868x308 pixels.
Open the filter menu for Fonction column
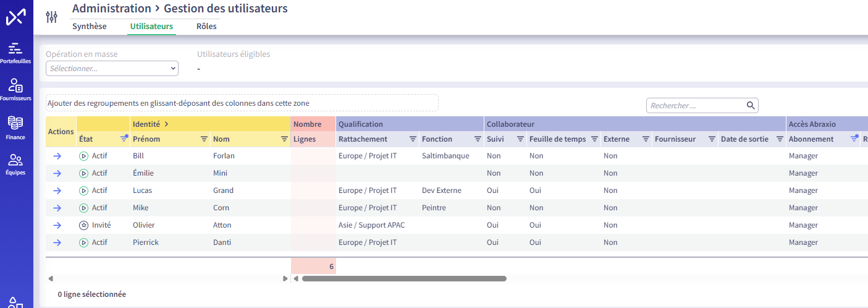pos(478,140)
